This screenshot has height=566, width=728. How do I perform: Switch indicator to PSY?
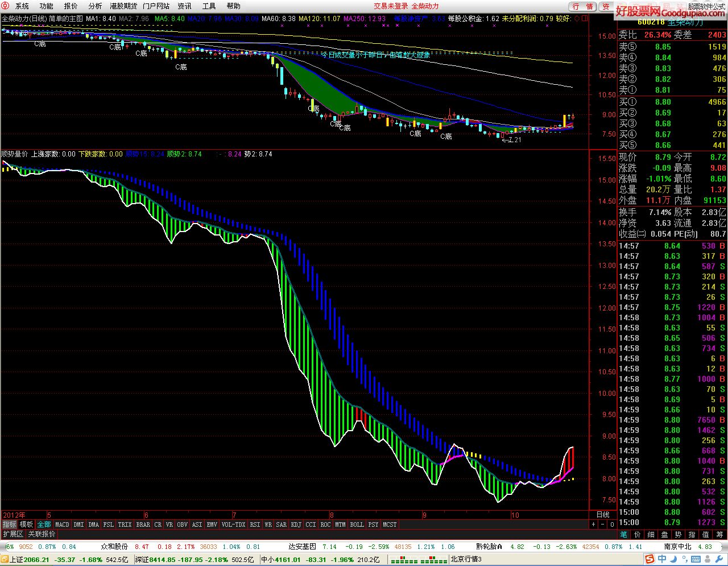[373, 524]
